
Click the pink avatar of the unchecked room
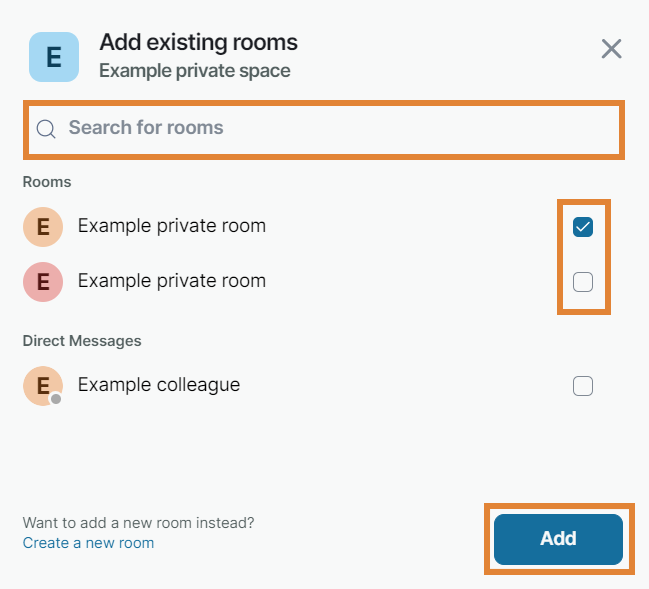click(43, 282)
